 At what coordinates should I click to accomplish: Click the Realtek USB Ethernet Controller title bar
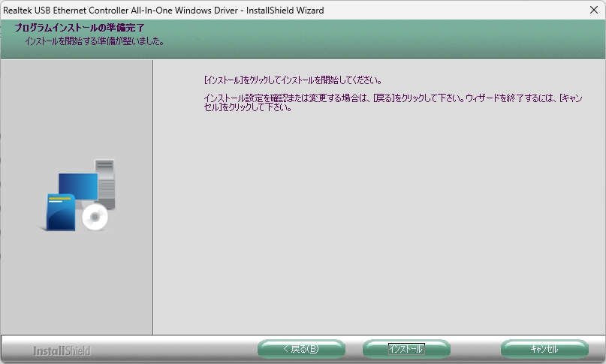click(x=165, y=10)
